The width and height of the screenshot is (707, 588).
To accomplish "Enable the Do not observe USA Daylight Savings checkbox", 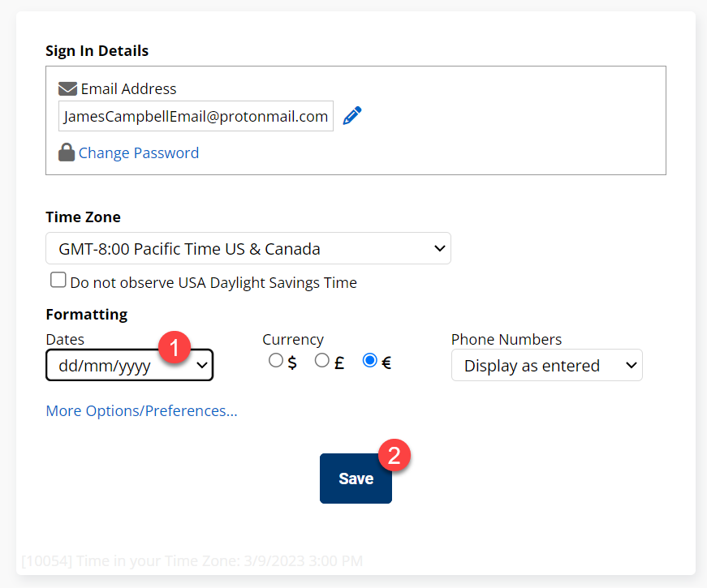I will click(x=58, y=279).
